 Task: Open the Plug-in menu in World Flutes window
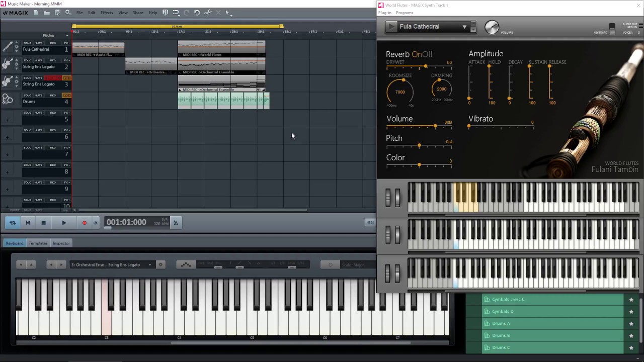pos(385,13)
